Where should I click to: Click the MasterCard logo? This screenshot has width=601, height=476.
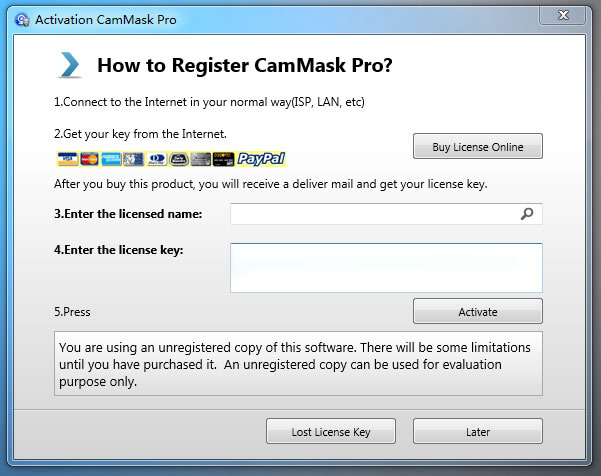point(89,159)
